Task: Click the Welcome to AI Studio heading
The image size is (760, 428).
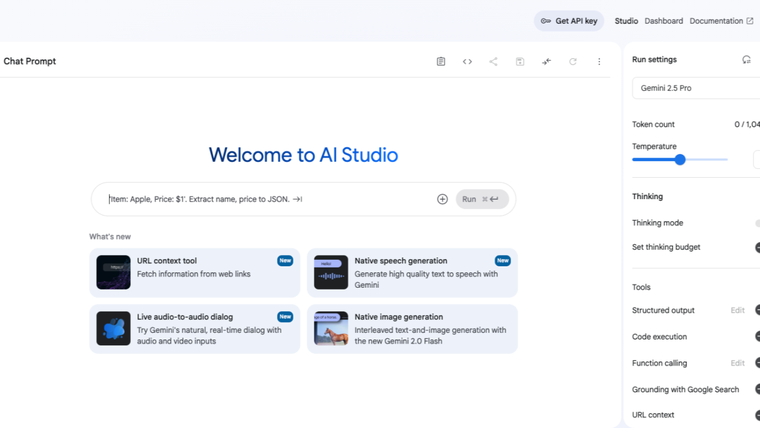Action: point(303,155)
